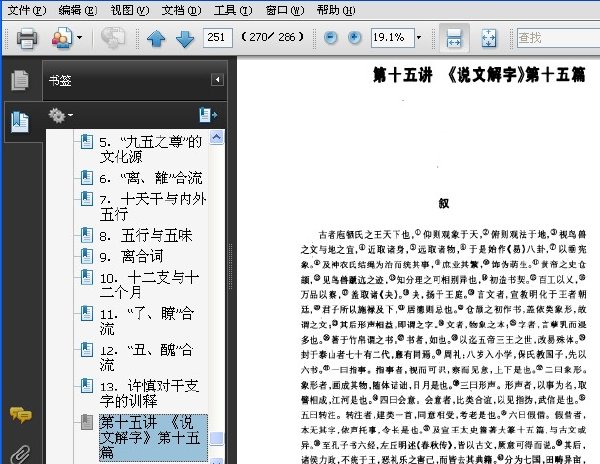
Task: Click the page heading 第十五讲《说文解字》第十五篇
Action: point(479,75)
